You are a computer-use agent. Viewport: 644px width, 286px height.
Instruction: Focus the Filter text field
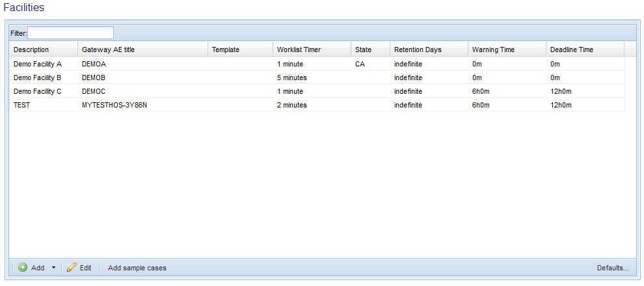[x=71, y=33]
